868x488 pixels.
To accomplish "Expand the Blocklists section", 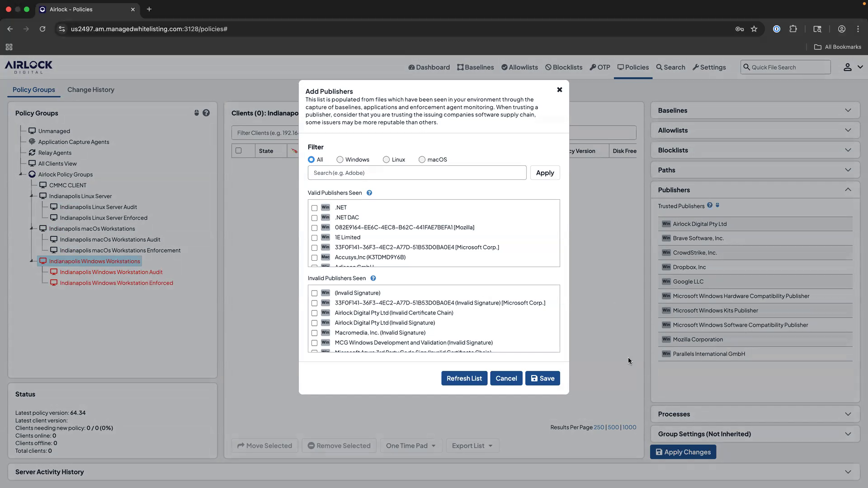I will pos(849,150).
